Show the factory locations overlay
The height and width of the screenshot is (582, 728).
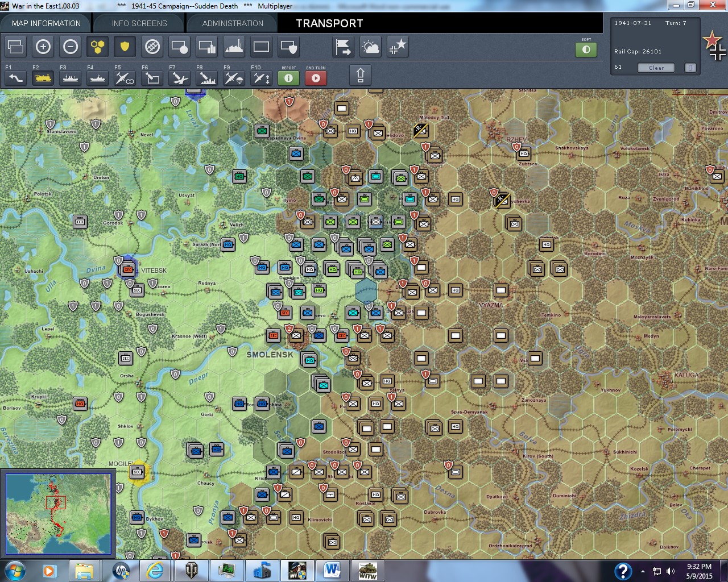point(234,47)
